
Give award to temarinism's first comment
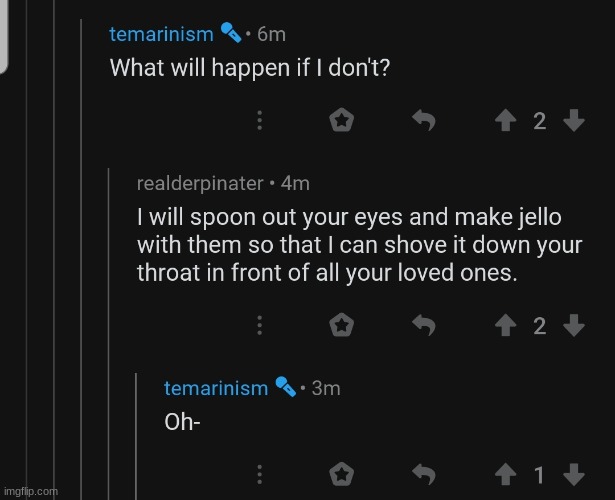coord(341,120)
